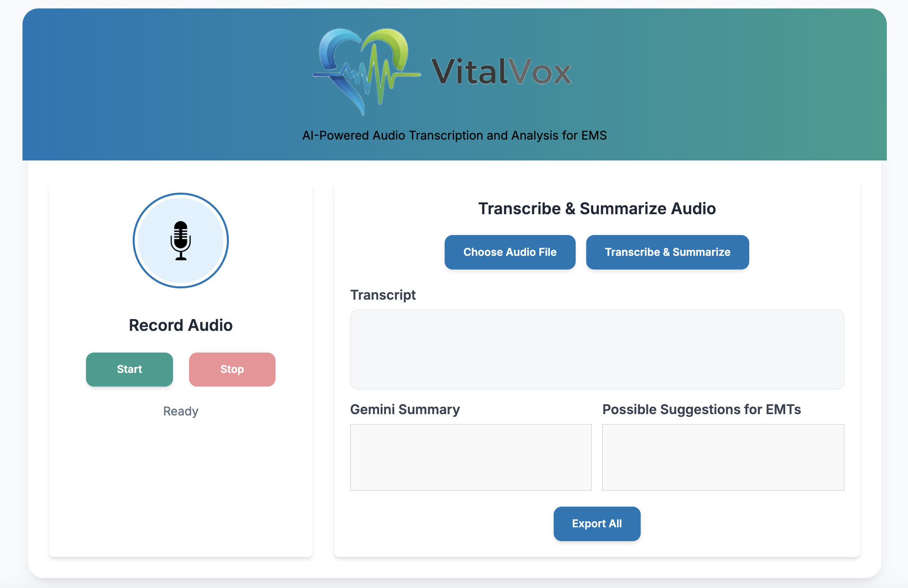Image resolution: width=908 pixels, height=588 pixels.
Task: Click the Possible Suggestions for EMTs box
Action: pos(723,457)
